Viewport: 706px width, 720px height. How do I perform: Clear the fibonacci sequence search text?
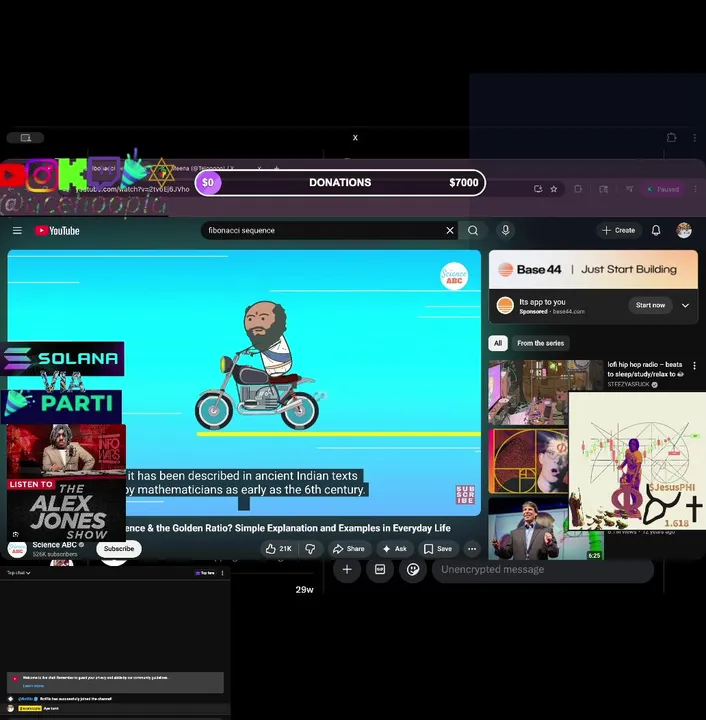[450, 231]
